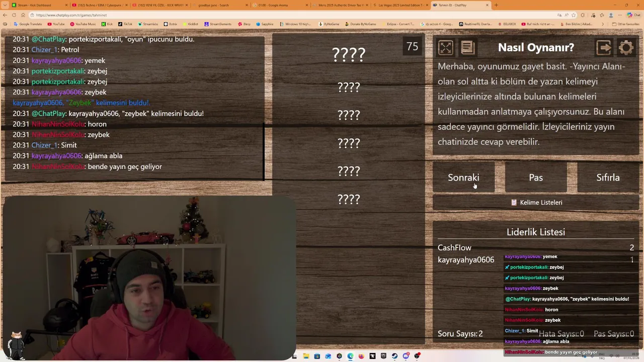Screen dimensions: 644x362
Task: Switch to YENİ YIL ÖZEL tab
Action: pyautogui.click(x=158, y=5)
